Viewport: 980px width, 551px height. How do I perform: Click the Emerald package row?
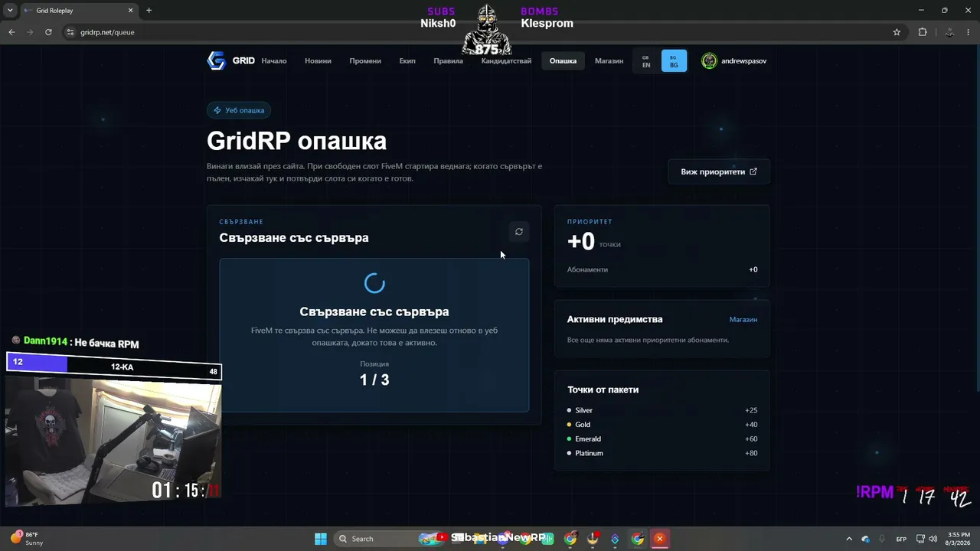662,439
